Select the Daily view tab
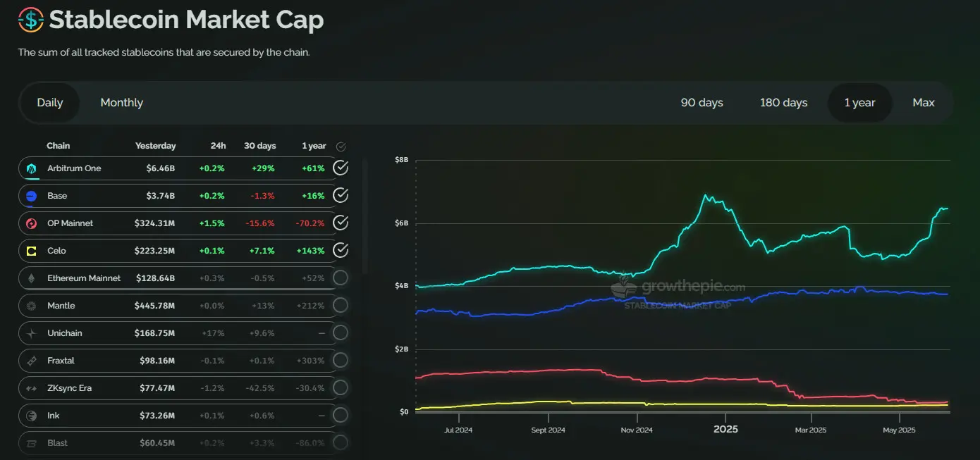980x460 pixels. (50, 103)
